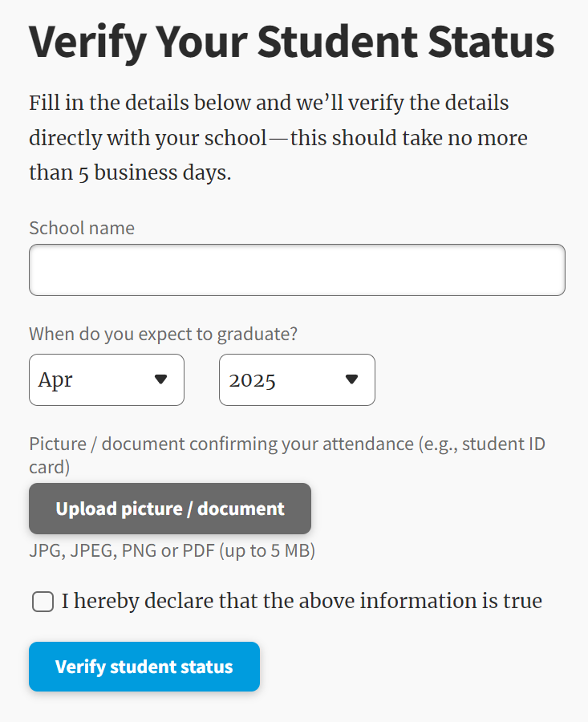Open the graduation year dropdown
Screen dimensions: 588x722
point(297,380)
